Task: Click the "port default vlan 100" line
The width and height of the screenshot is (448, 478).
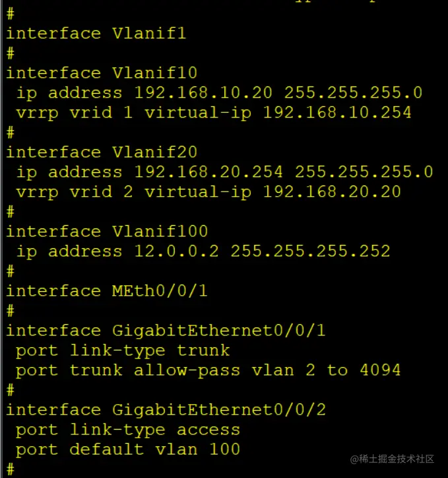Action: click(128, 450)
